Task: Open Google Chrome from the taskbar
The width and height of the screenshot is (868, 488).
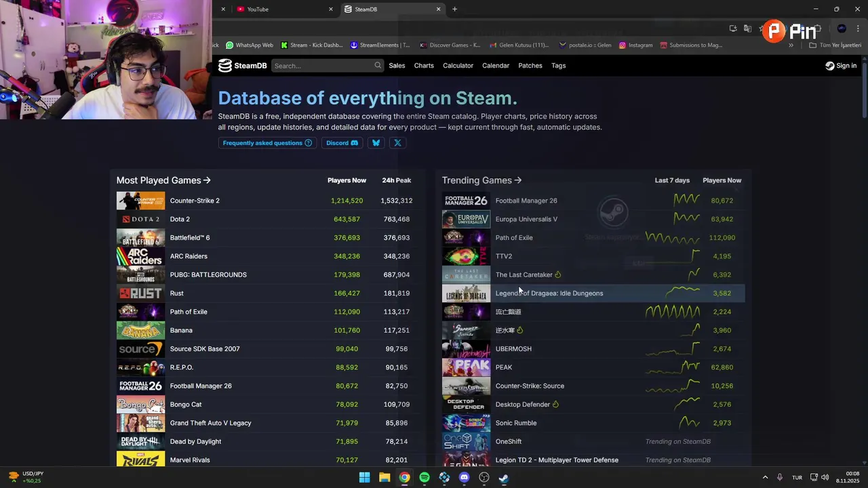Action: click(x=404, y=477)
